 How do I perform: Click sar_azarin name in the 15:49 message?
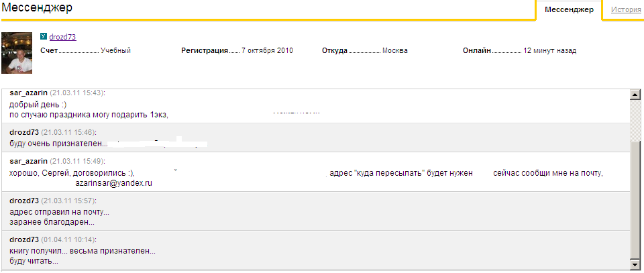[29, 161]
